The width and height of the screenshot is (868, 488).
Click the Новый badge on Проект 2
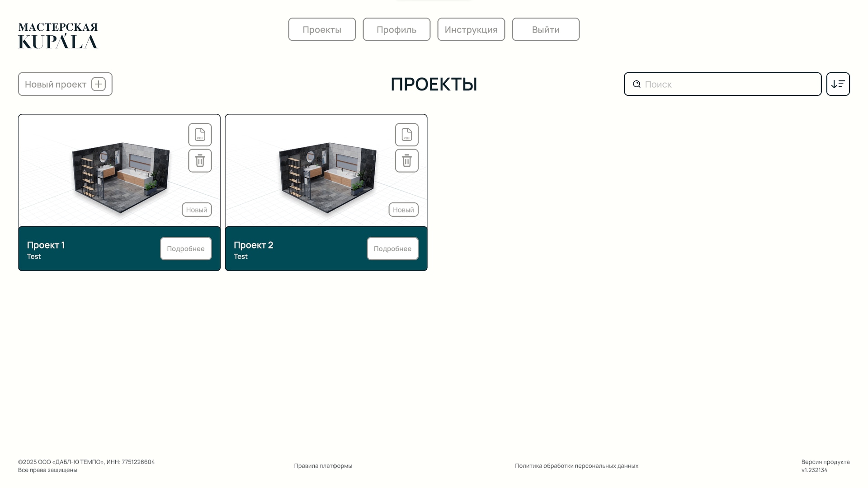click(403, 209)
